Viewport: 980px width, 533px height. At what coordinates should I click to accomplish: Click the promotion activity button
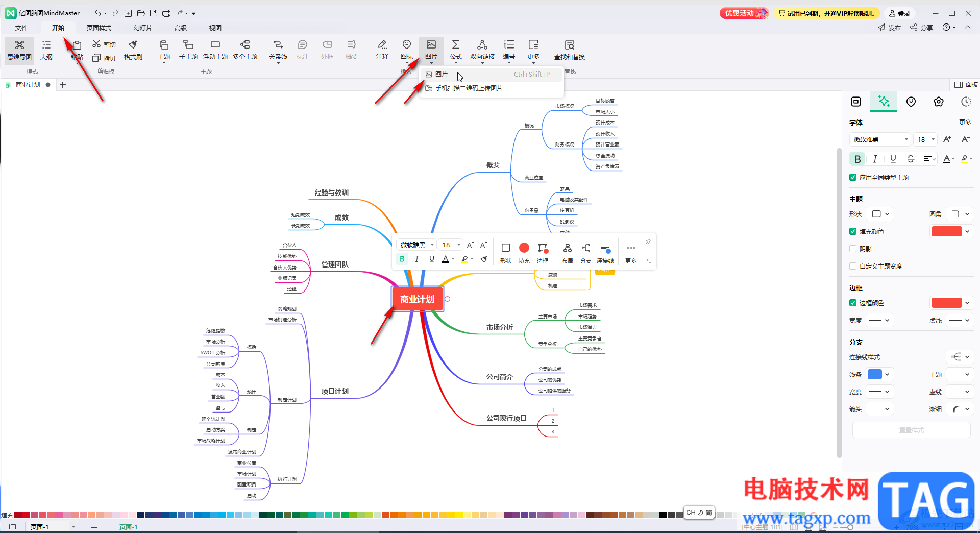coord(744,13)
